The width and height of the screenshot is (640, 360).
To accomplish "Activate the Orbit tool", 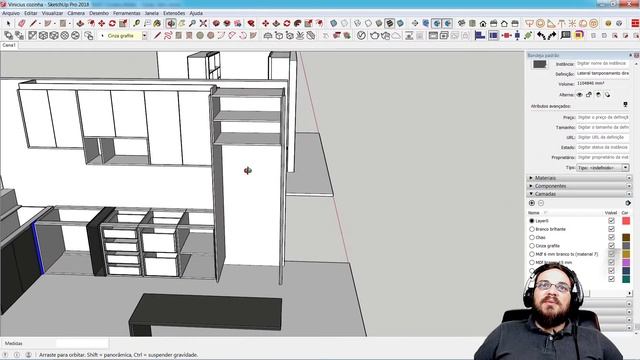I will coord(171,24).
